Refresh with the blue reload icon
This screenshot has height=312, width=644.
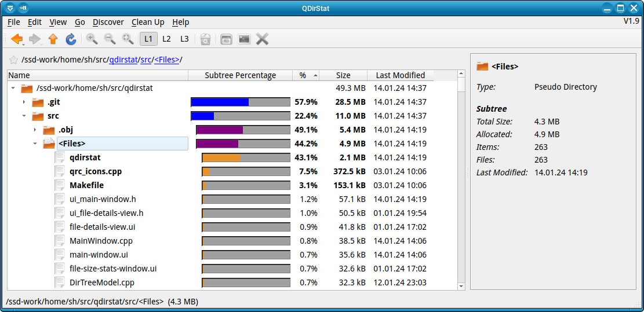[x=71, y=39]
